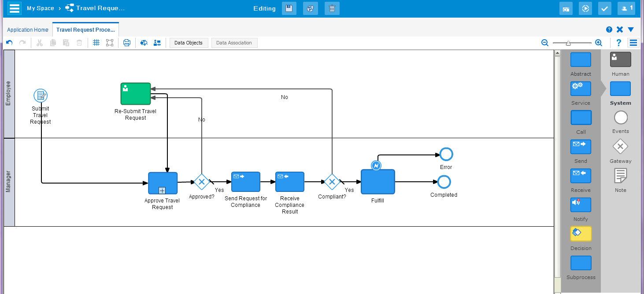Select the Service task in palette
The width and height of the screenshot is (644, 294).
coord(581,88)
